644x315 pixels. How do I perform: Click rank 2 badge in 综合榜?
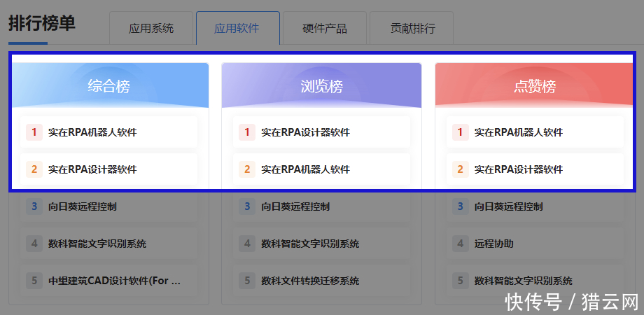click(x=34, y=169)
